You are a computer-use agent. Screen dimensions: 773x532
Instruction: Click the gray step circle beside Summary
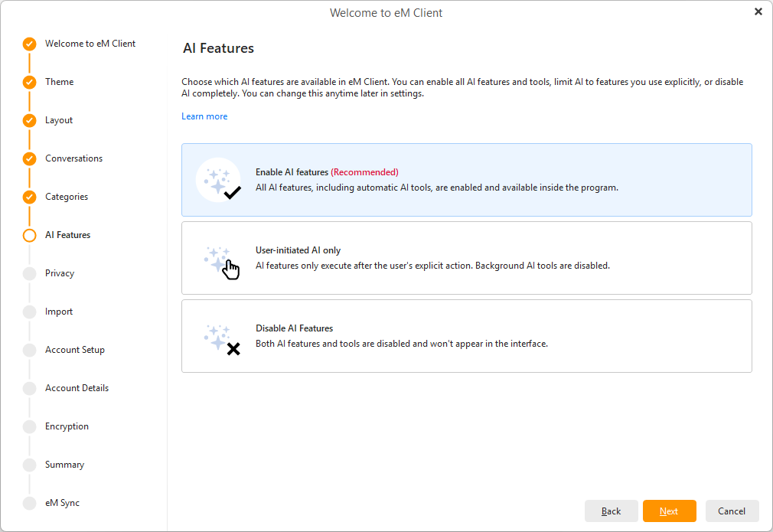[x=30, y=465]
